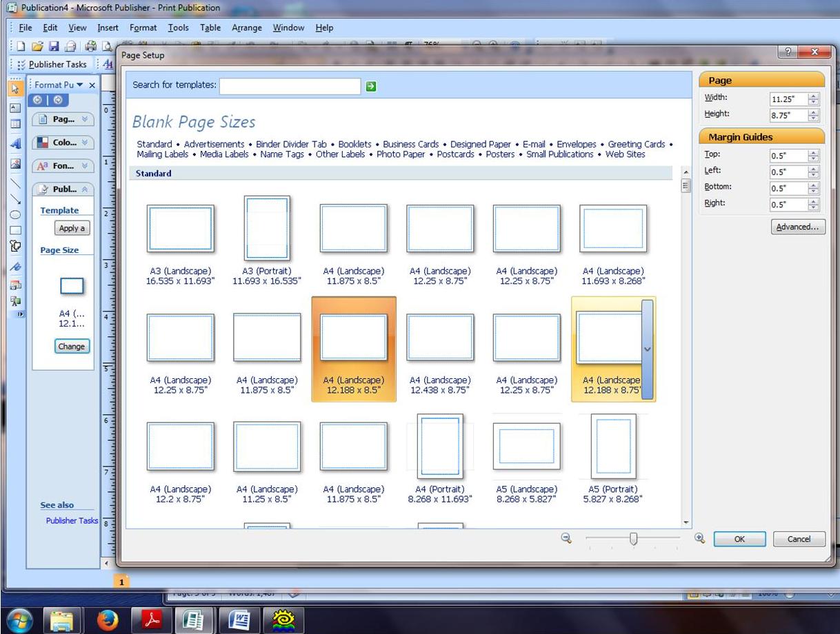Click the Page Setup help question mark
Viewport: 840px width, 634px height.
coord(788,52)
